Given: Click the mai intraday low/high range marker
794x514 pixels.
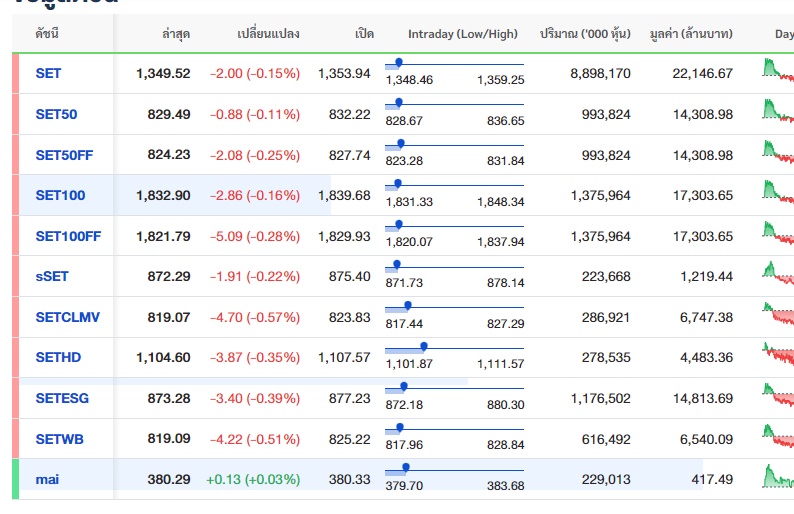Looking at the screenshot, I should point(406,467).
